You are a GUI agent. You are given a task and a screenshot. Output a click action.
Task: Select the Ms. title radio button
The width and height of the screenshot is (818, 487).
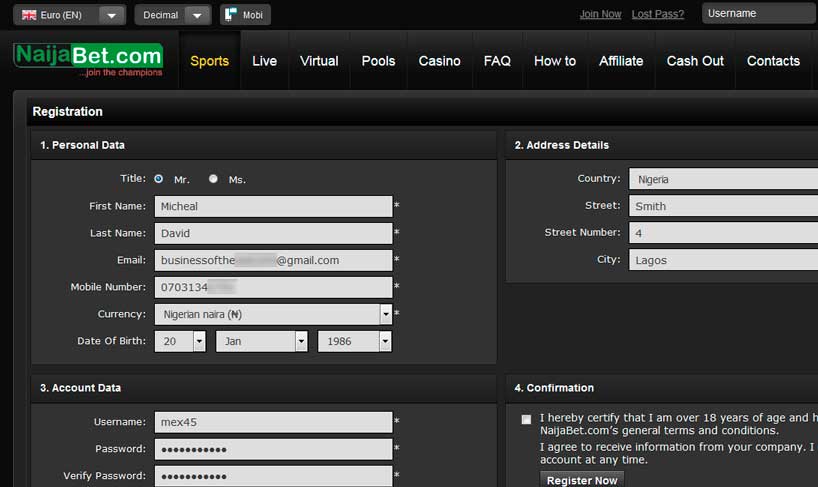point(213,179)
